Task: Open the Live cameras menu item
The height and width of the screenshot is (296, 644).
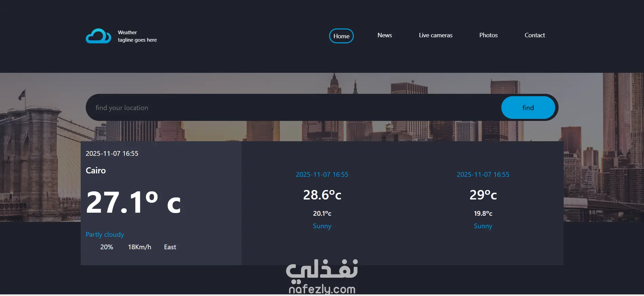Action: pos(436,35)
